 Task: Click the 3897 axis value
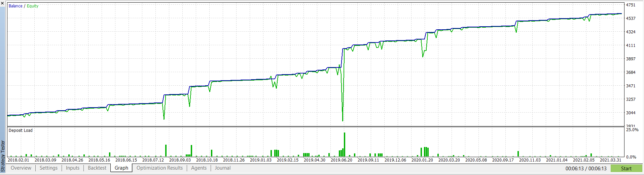[631, 59]
